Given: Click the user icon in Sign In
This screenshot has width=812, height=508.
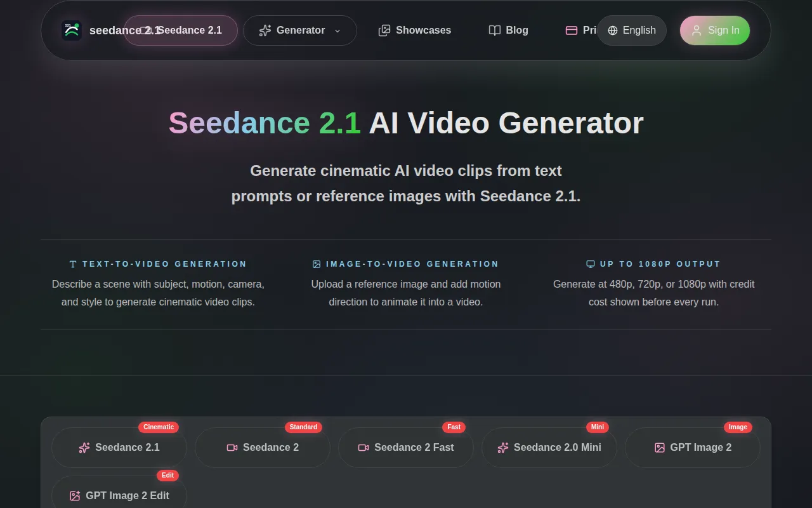Looking at the screenshot, I should [x=697, y=30].
